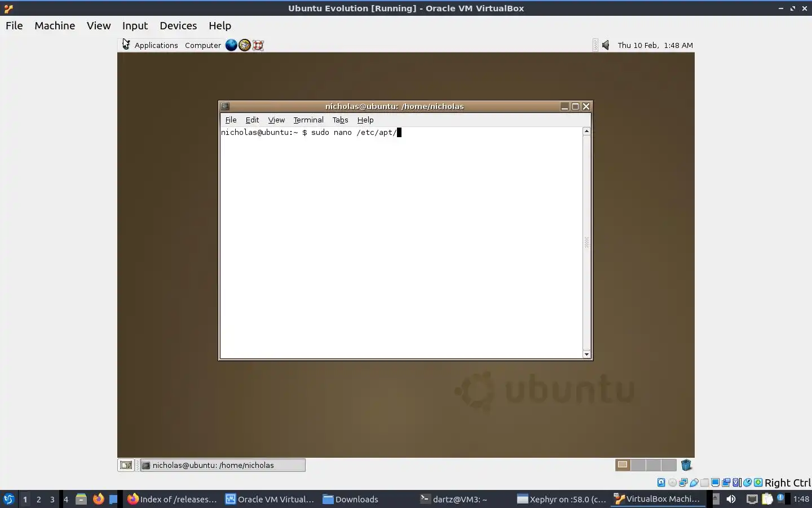The image size is (812, 508).
Task: Click the host volume speaker tray icon
Action: (x=731, y=499)
